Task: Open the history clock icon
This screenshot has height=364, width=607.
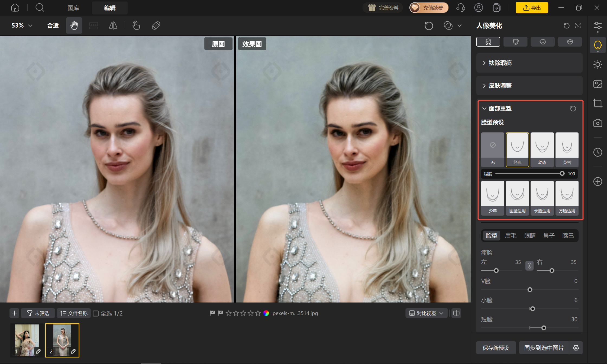Action: point(598,152)
